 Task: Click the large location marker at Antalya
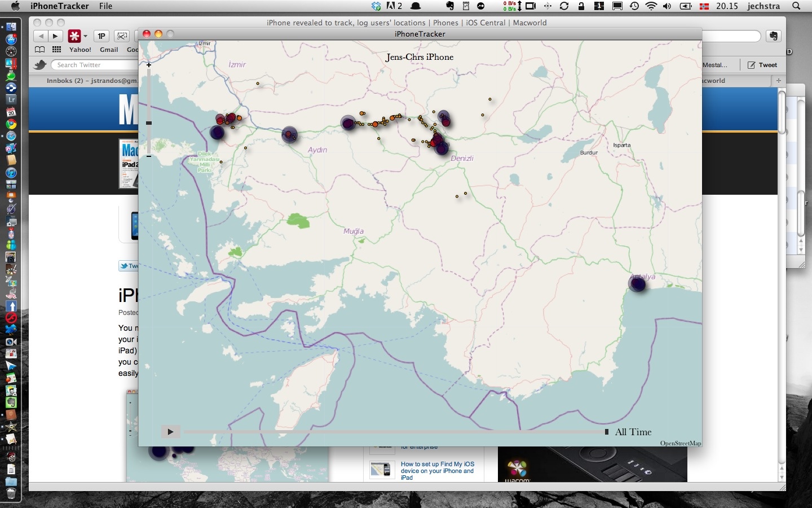coord(637,284)
